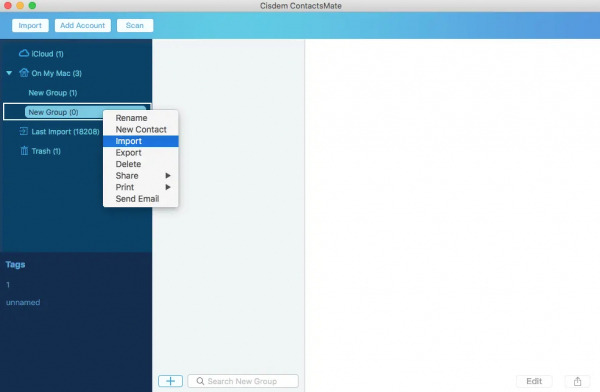600x392 pixels.
Task: Click the Add Account button
Action: [83, 25]
